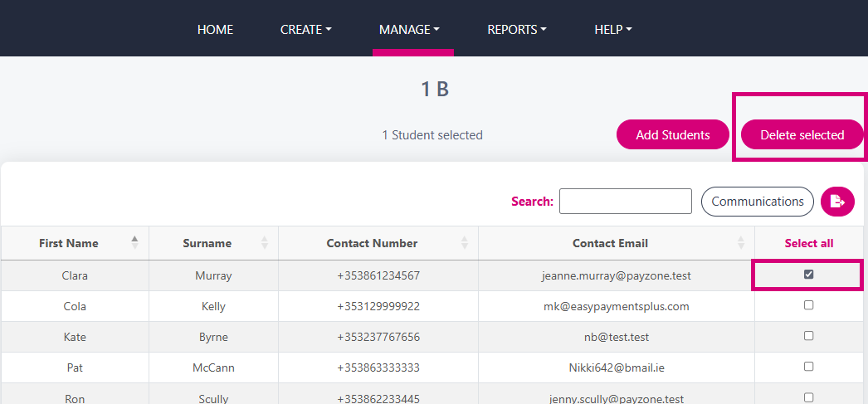Image resolution: width=868 pixels, height=404 pixels.
Task: Click phone number +353861234567
Action: 378,275
